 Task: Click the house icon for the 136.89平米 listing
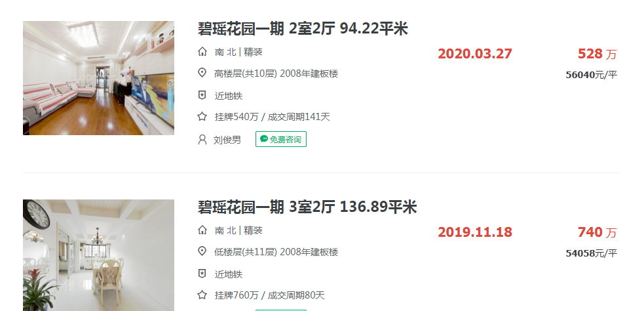coord(202,230)
